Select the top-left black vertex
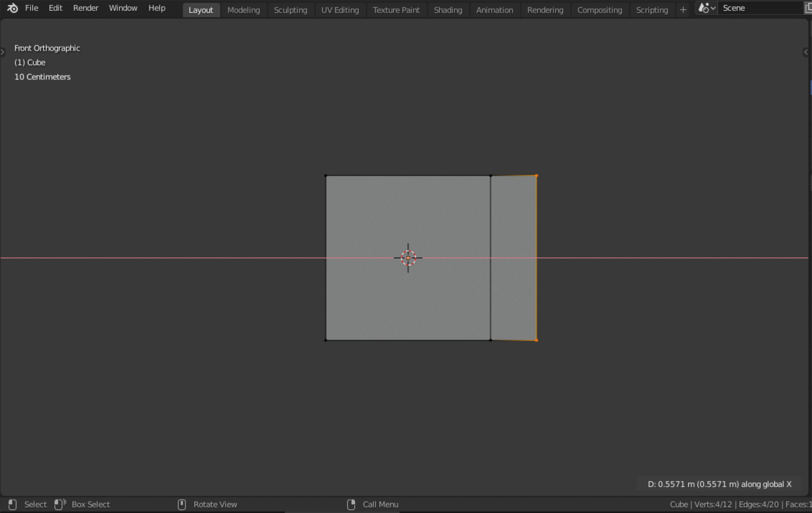The image size is (812, 513). pos(326,176)
